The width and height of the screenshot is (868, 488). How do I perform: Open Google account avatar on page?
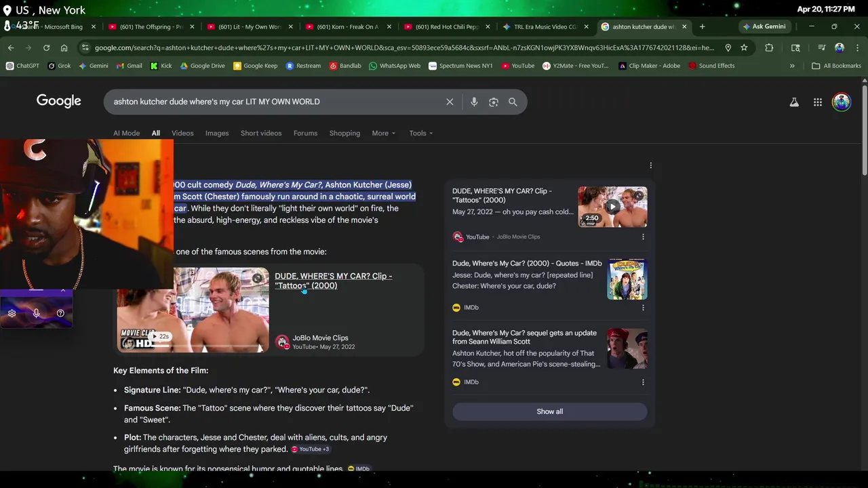click(842, 102)
